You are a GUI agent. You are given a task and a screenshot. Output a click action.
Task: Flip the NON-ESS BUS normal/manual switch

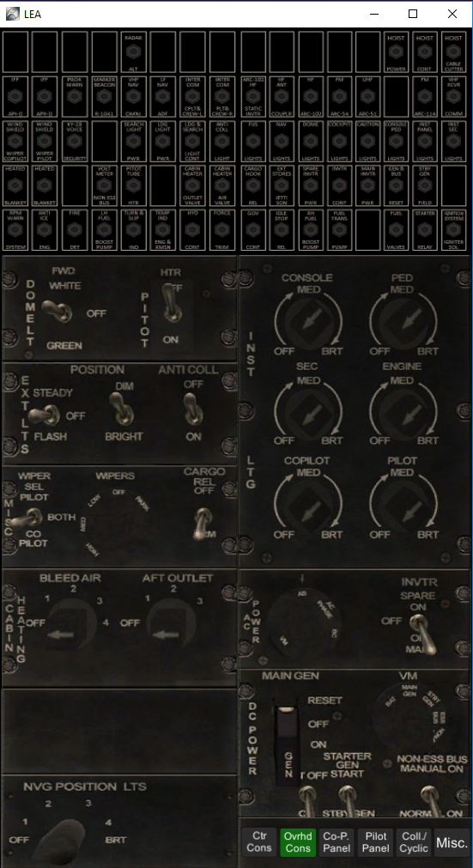point(429,799)
